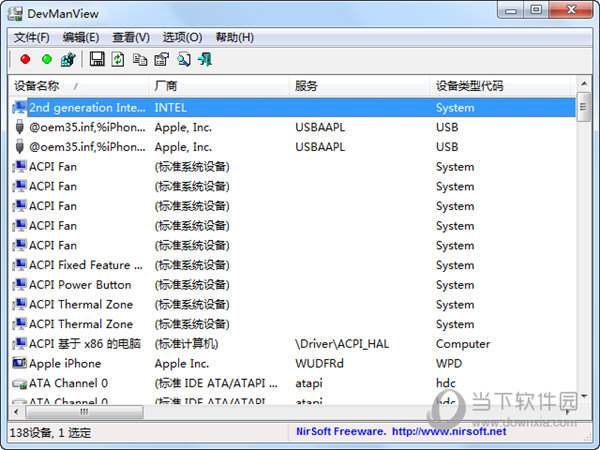Image resolution: width=600 pixels, height=450 pixels.
Task: Click the INTEL manufacturer cell
Action: click(x=171, y=108)
